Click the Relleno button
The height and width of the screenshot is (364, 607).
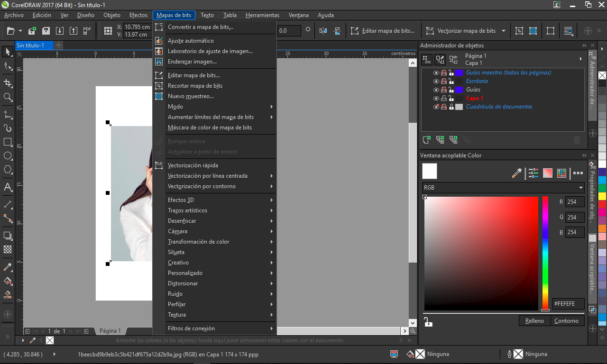coord(534,321)
